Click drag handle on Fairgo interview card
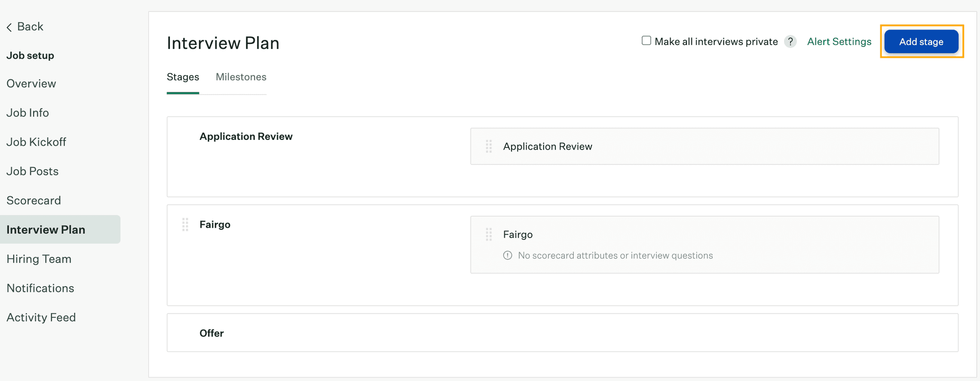Screen dimensions: 980x381 (488, 234)
